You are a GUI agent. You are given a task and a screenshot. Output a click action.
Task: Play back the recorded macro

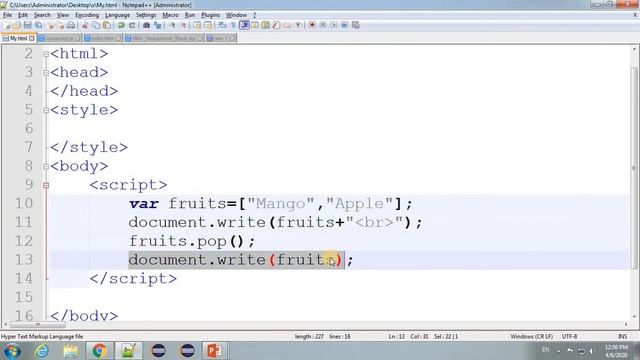coord(334,25)
